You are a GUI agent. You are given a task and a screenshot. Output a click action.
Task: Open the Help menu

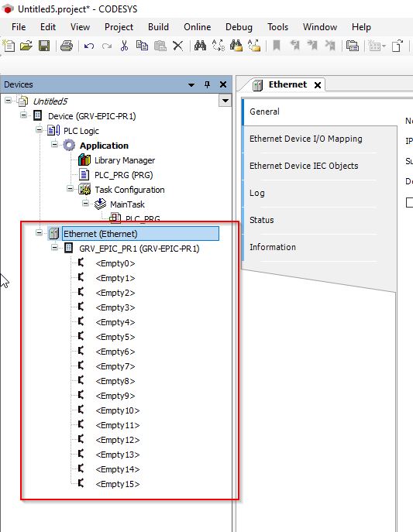coord(361,27)
